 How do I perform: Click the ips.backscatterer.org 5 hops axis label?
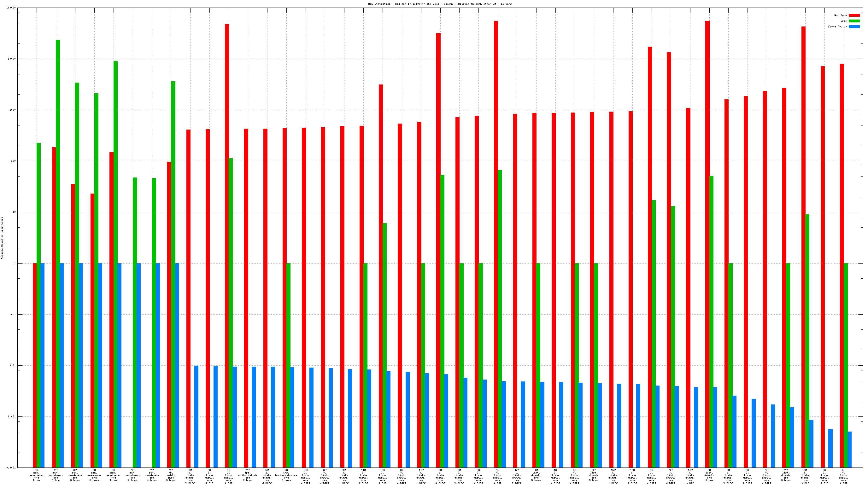(x=286, y=475)
